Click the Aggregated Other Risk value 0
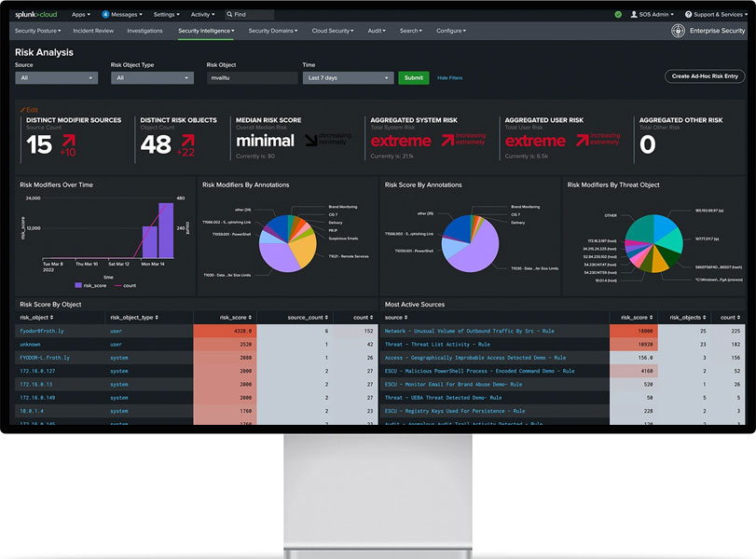 (x=647, y=144)
